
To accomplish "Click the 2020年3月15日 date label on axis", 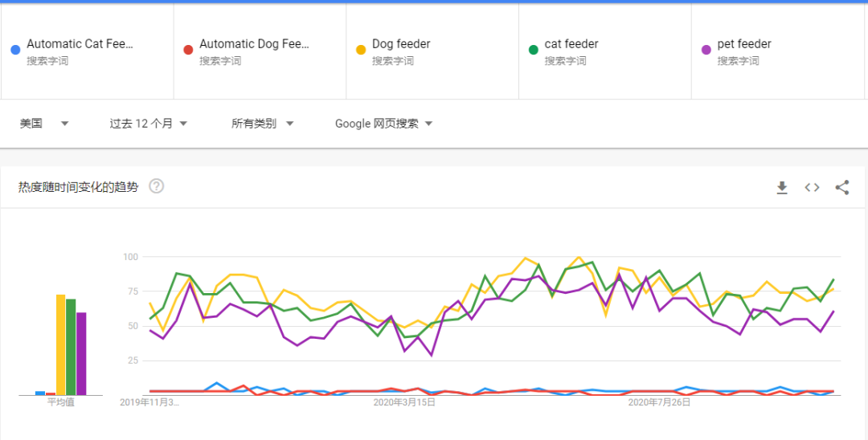I will tap(404, 402).
